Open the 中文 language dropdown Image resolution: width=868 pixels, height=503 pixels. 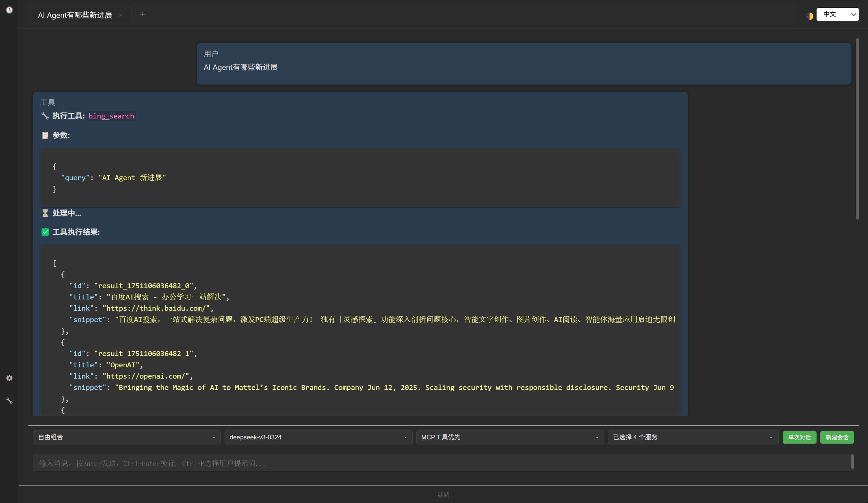point(837,14)
